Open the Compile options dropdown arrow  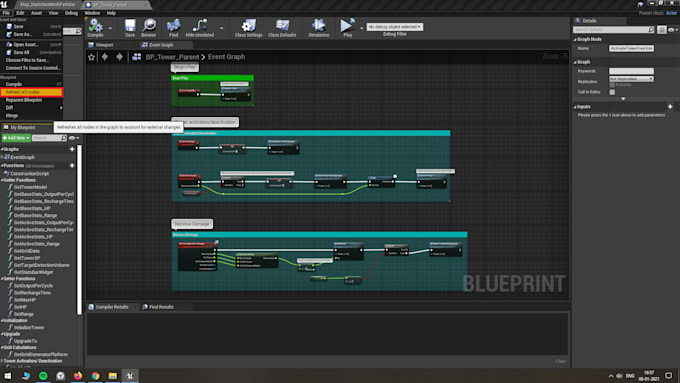(x=110, y=28)
